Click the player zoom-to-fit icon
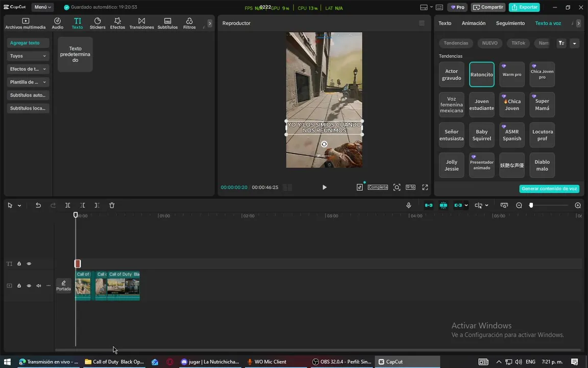Viewport: 588px width, 368px height. click(397, 187)
